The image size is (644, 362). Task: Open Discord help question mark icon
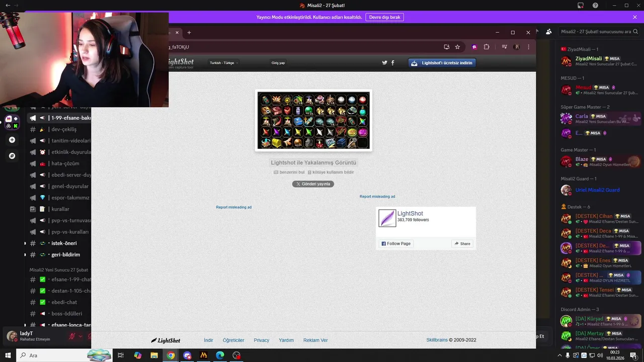pyautogui.click(x=595, y=5)
